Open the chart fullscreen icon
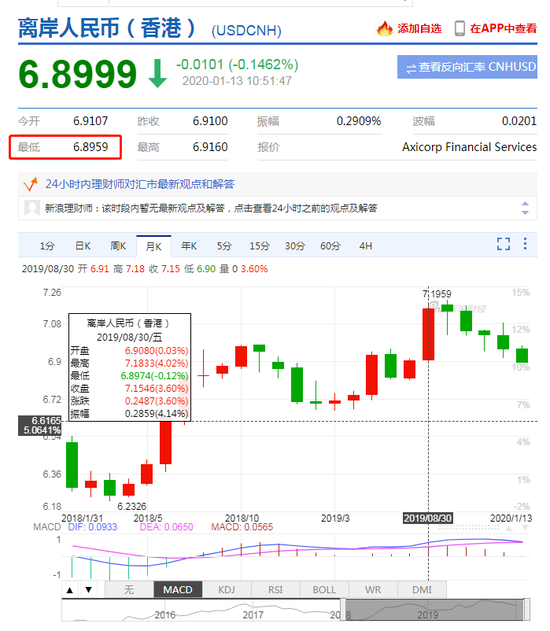The image size is (550, 631). tap(503, 244)
